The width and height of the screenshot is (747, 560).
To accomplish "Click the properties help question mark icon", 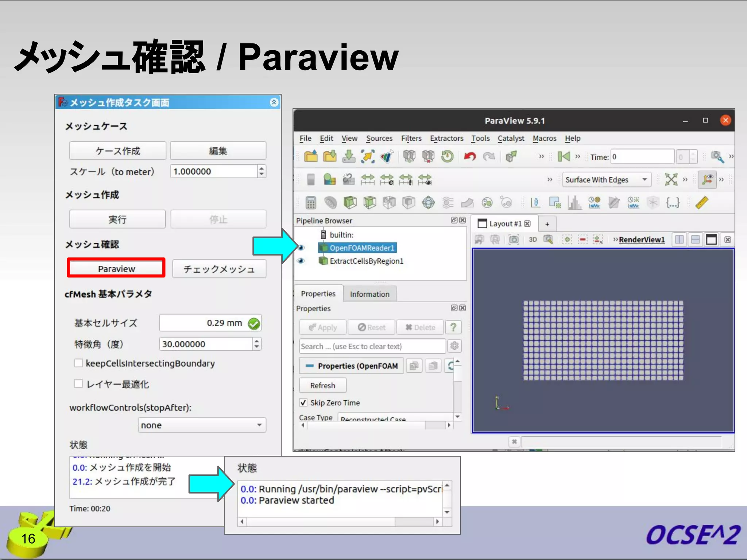I will click(453, 327).
